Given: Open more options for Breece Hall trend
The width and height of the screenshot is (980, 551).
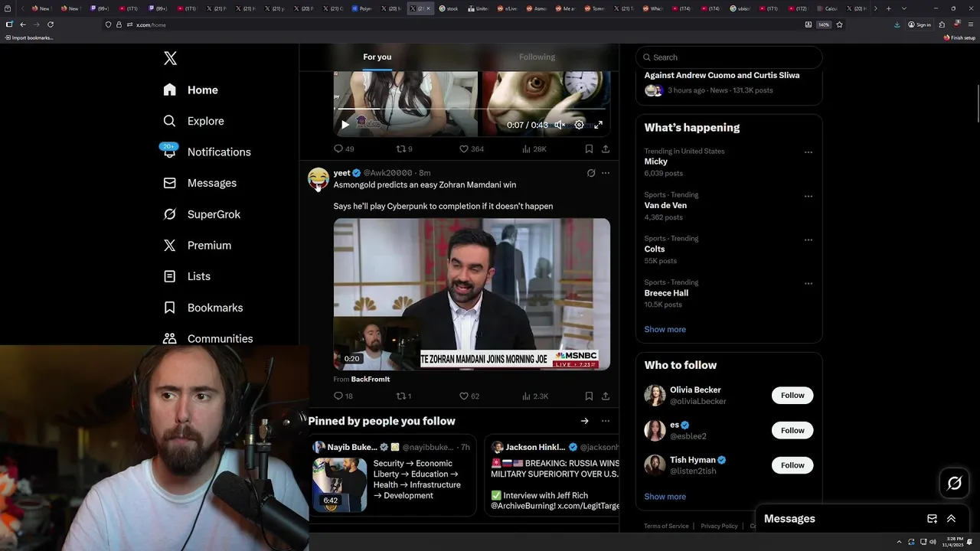Looking at the screenshot, I should [x=808, y=283].
